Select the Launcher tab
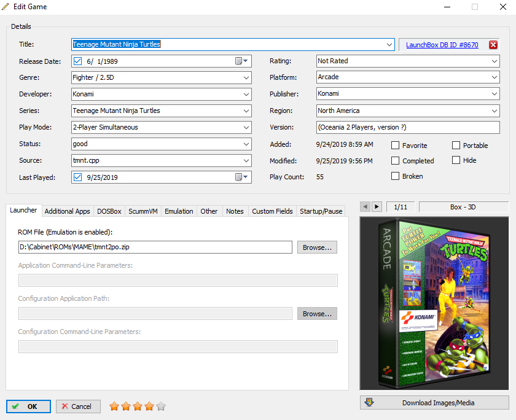 coord(23,210)
